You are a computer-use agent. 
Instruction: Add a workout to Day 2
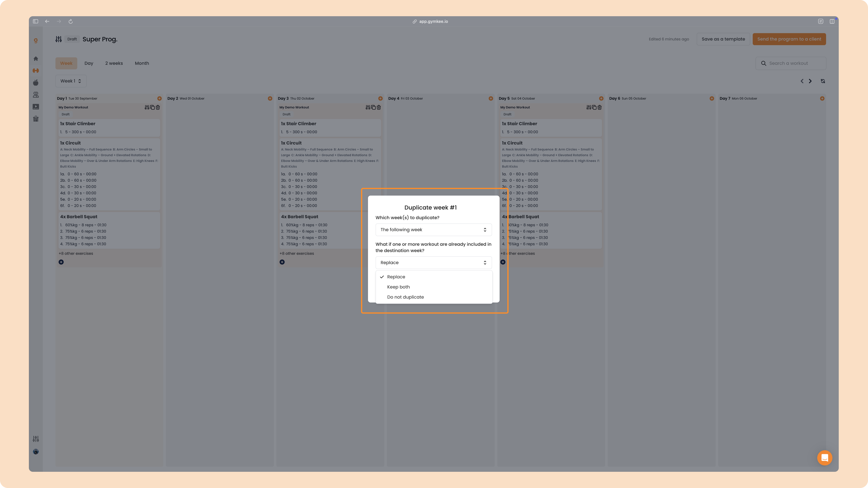(x=270, y=98)
